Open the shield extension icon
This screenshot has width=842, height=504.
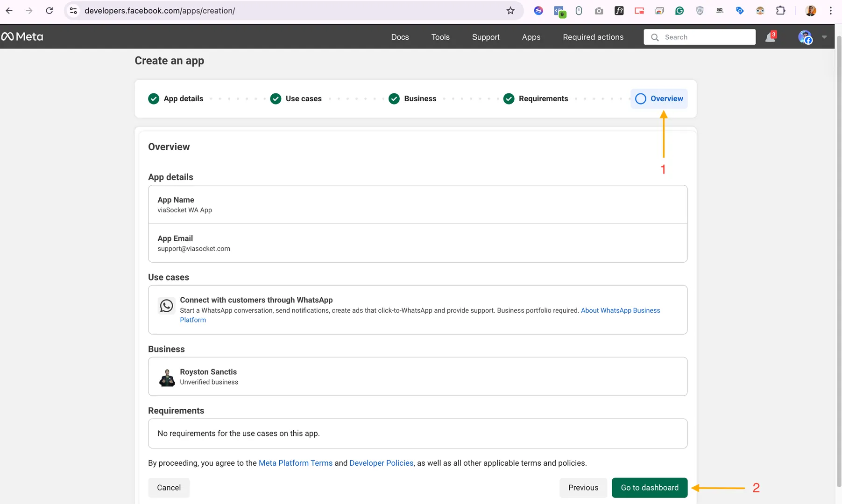pos(700,10)
